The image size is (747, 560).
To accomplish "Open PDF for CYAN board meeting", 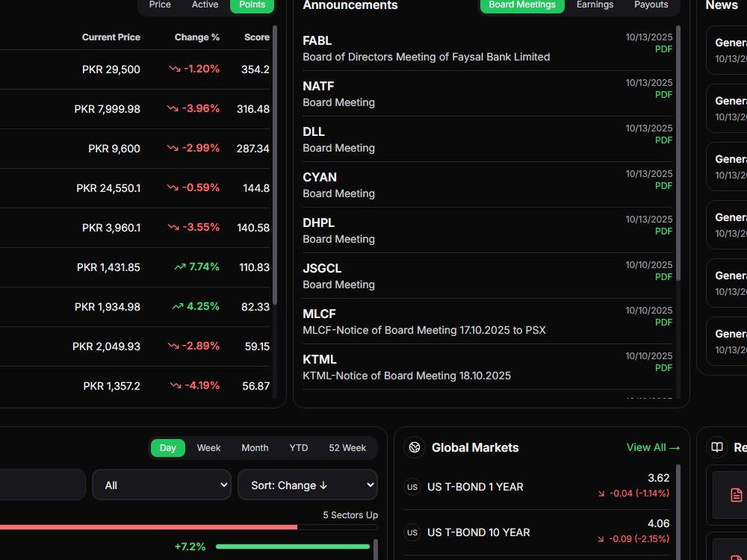I will coord(663,186).
